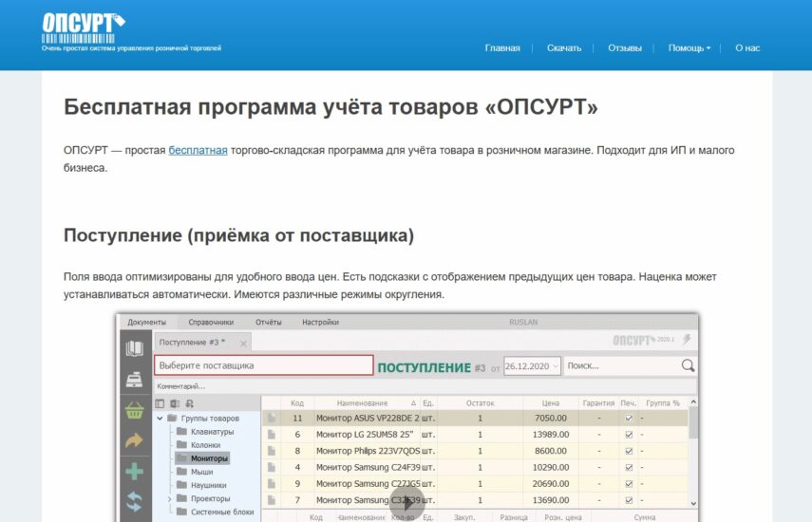Toggle print checkbox for Samsung C24F39 row
Screen dimensions: 812x522
point(629,467)
